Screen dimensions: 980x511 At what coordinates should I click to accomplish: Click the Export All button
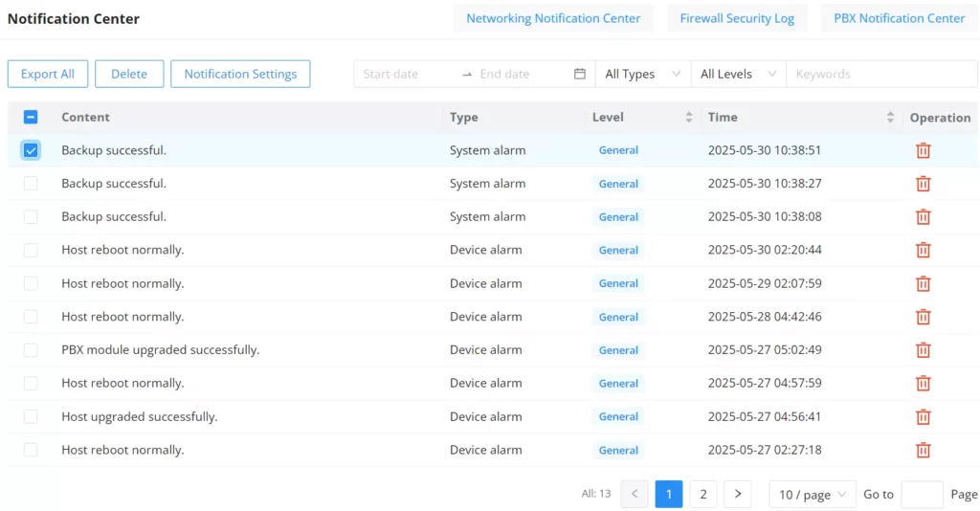coord(48,74)
